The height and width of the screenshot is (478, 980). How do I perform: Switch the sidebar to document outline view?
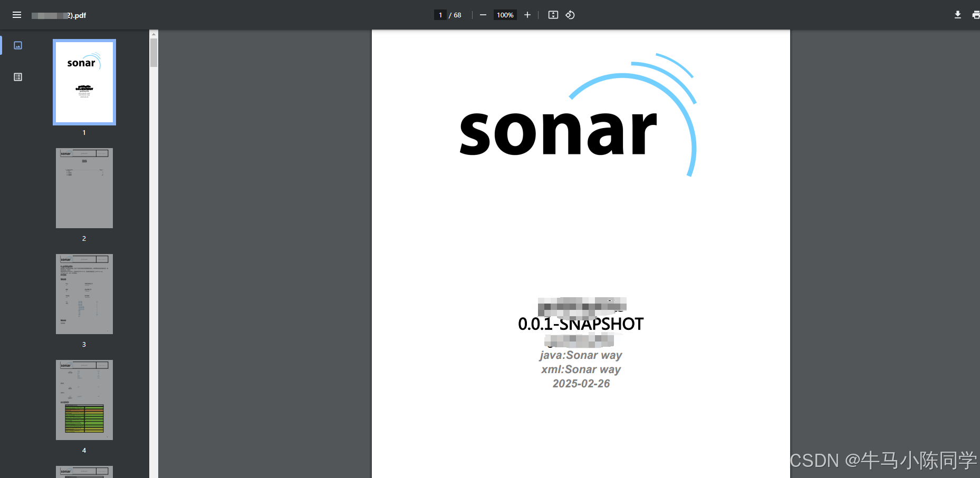[18, 77]
